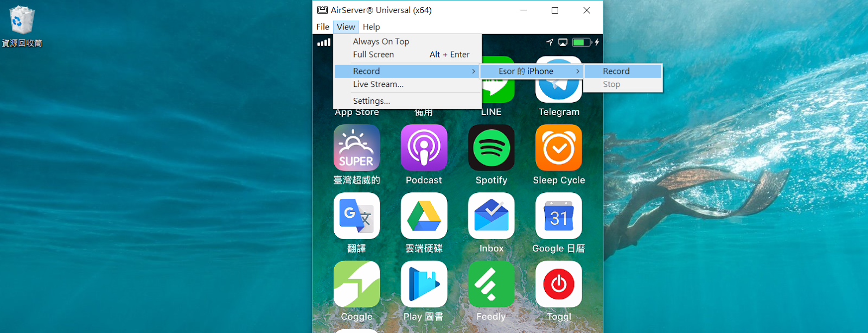The width and height of the screenshot is (868, 333).
Task: Open Play 圖書 books app
Action: click(424, 284)
